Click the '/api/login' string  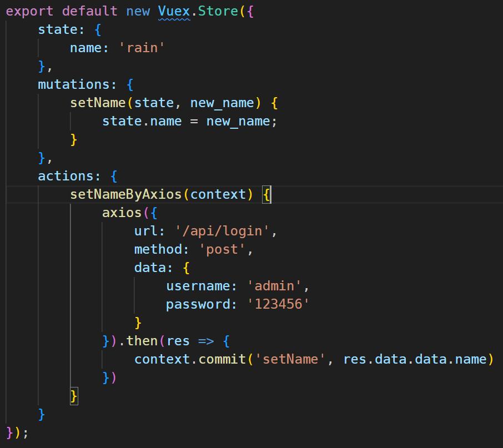coord(222,231)
